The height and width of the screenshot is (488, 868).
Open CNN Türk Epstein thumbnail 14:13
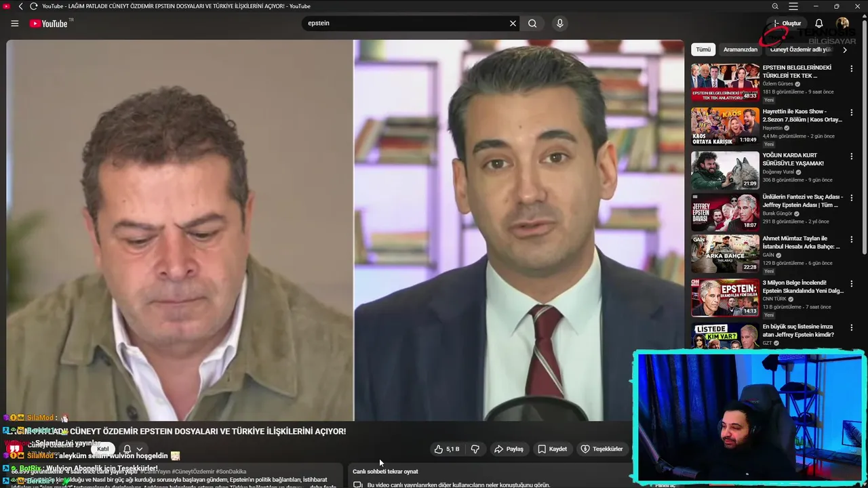[725, 297]
